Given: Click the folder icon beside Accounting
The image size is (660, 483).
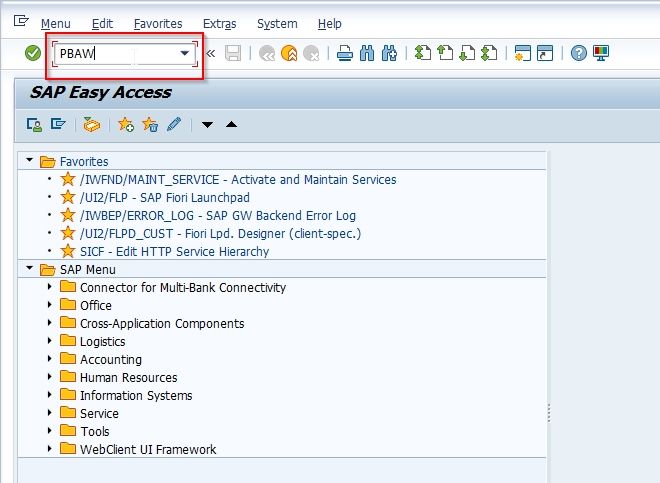Looking at the screenshot, I should tap(68, 358).
